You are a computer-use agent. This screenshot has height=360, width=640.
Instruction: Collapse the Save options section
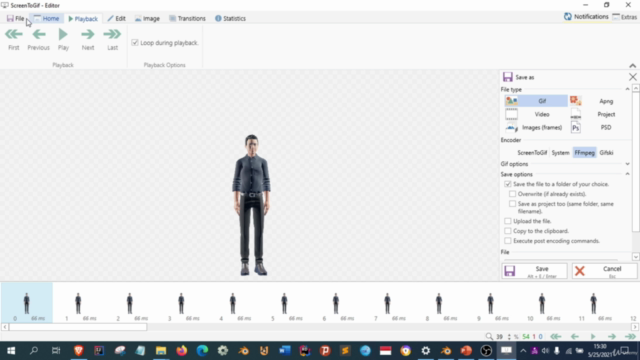pos(627,174)
